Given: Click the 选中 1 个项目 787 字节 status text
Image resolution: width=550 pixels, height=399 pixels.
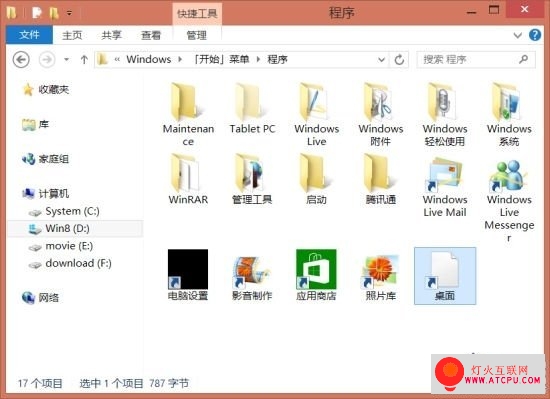Looking at the screenshot, I should click(134, 383).
